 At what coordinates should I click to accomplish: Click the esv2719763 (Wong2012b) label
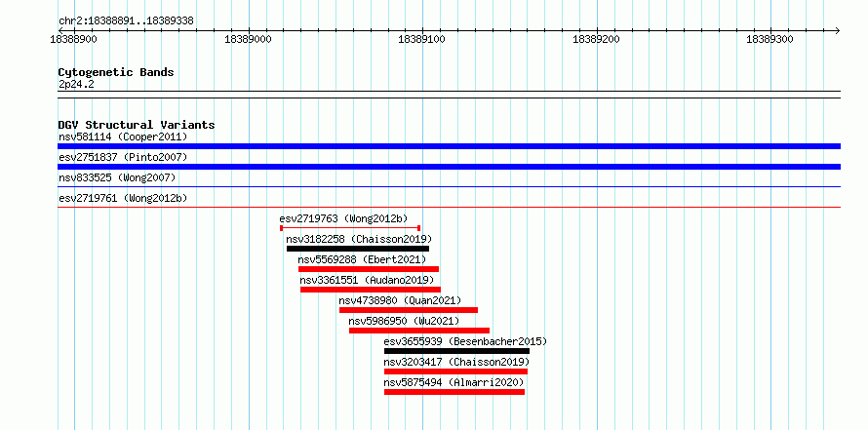pyautogui.click(x=343, y=218)
